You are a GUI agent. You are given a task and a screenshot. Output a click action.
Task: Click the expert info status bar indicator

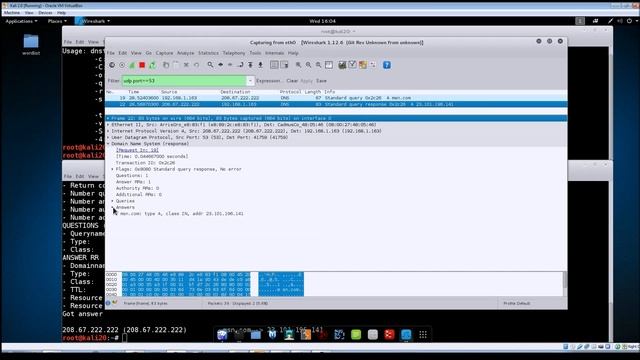[x=108, y=303]
